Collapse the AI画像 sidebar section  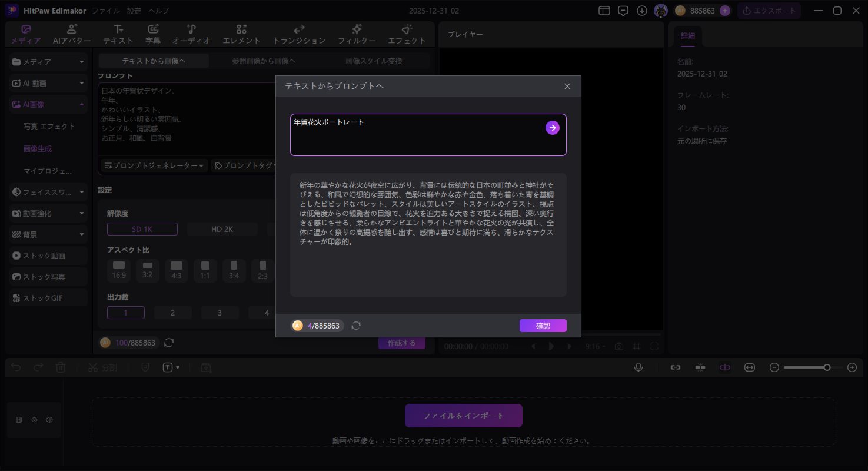[82, 104]
